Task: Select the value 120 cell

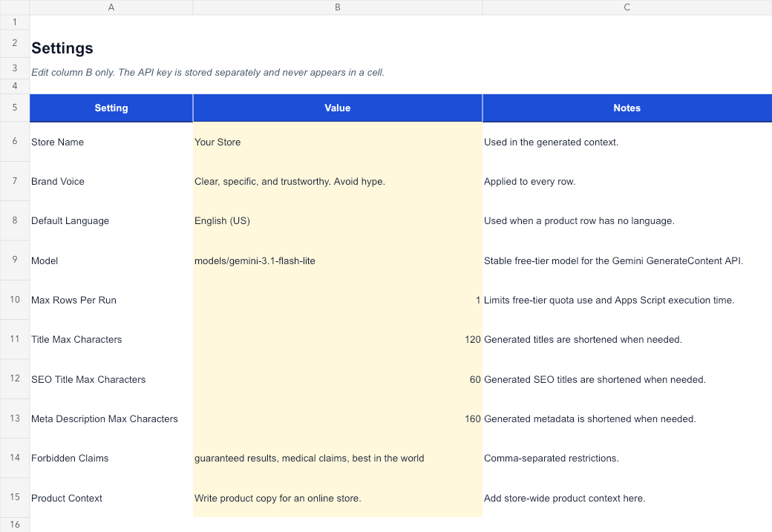Action: pyautogui.click(x=337, y=339)
